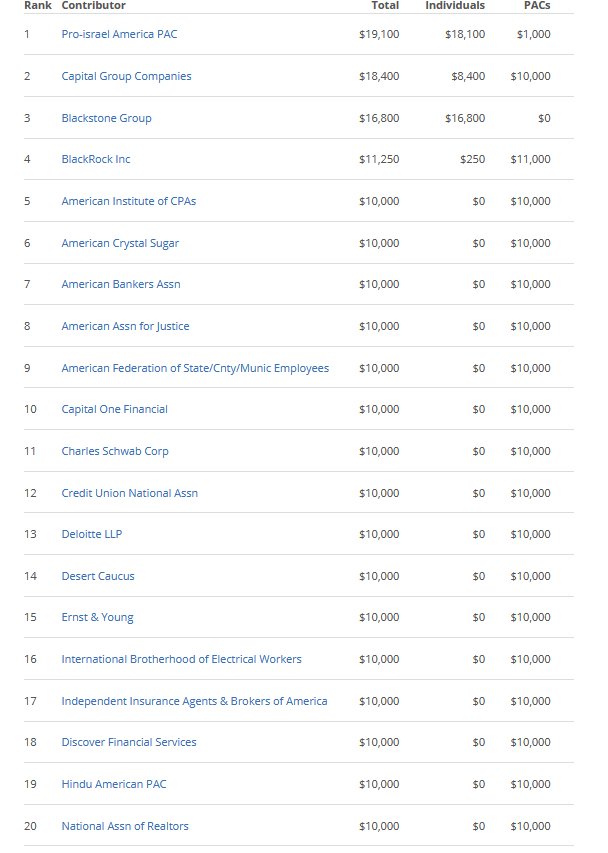Image resolution: width=608 pixels, height=853 pixels.
Task: Click the Discover Financial Services link
Action: point(129,742)
